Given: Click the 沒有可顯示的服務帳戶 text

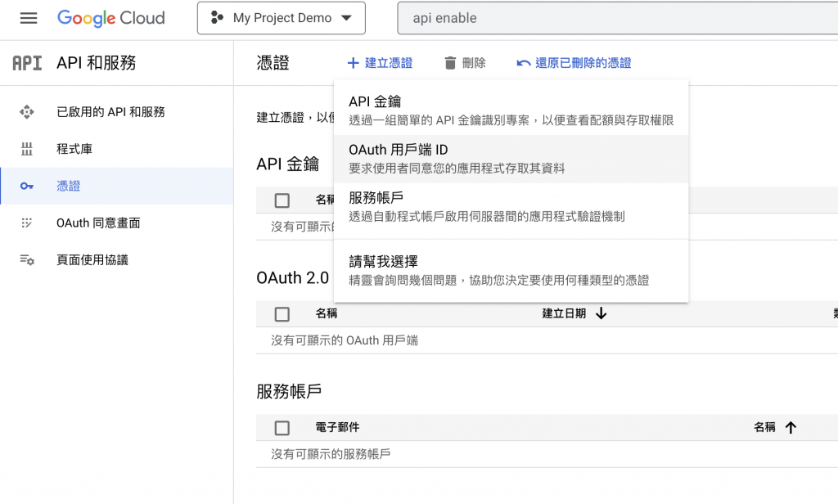Looking at the screenshot, I should tap(331, 454).
